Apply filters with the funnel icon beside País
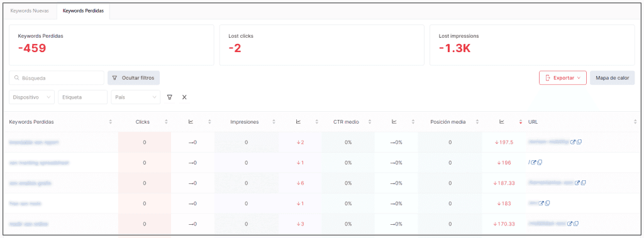Screen dimensions: 644x238 [169, 97]
